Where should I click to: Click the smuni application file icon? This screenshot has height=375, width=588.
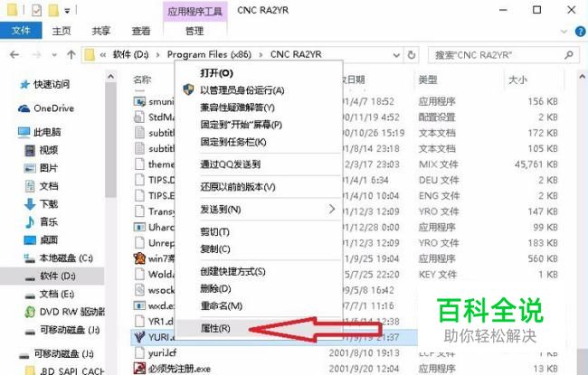139,101
